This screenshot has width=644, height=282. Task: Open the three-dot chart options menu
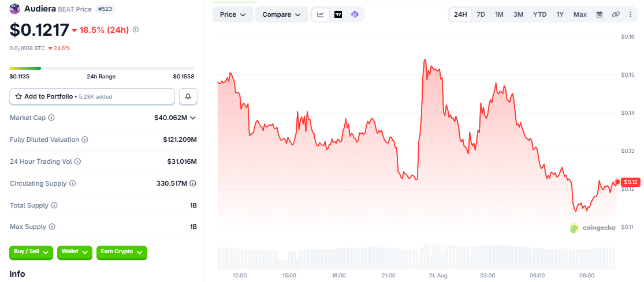pos(631,14)
